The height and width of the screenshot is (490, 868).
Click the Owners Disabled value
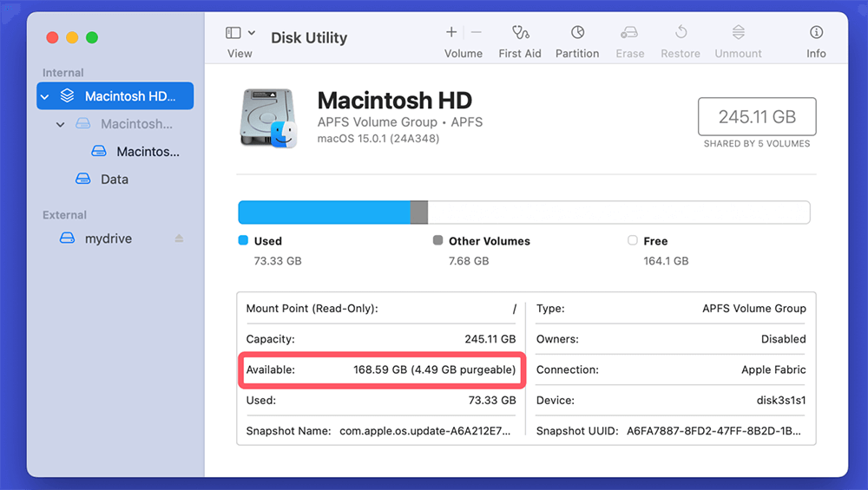783,339
